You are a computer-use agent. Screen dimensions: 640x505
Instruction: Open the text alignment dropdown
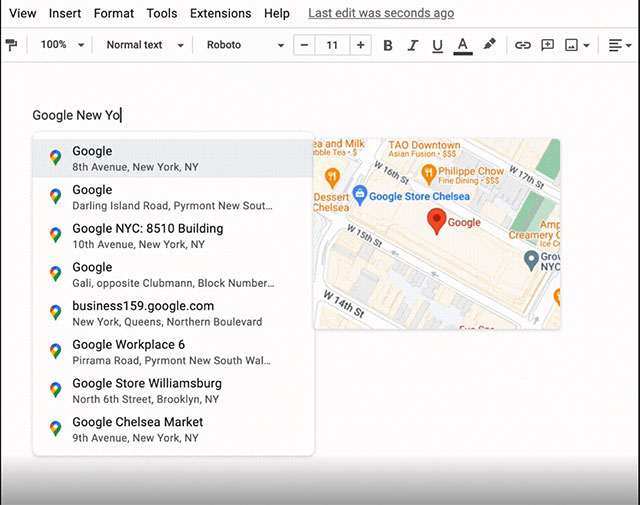click(620, 45)
